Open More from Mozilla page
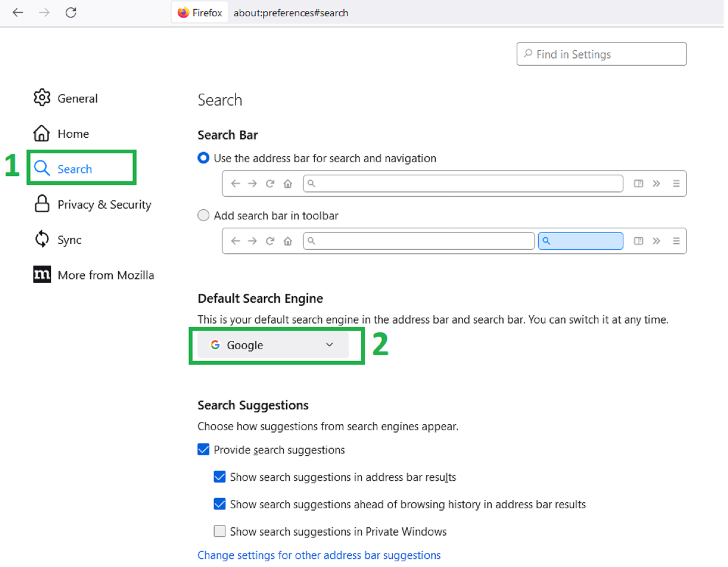 tap(93, 275)
